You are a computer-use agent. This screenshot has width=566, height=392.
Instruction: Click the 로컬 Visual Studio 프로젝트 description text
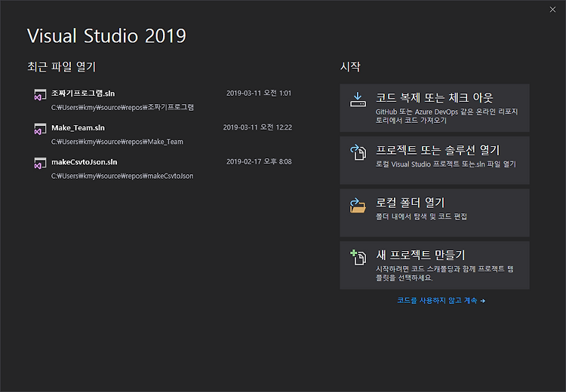(446, 164)
